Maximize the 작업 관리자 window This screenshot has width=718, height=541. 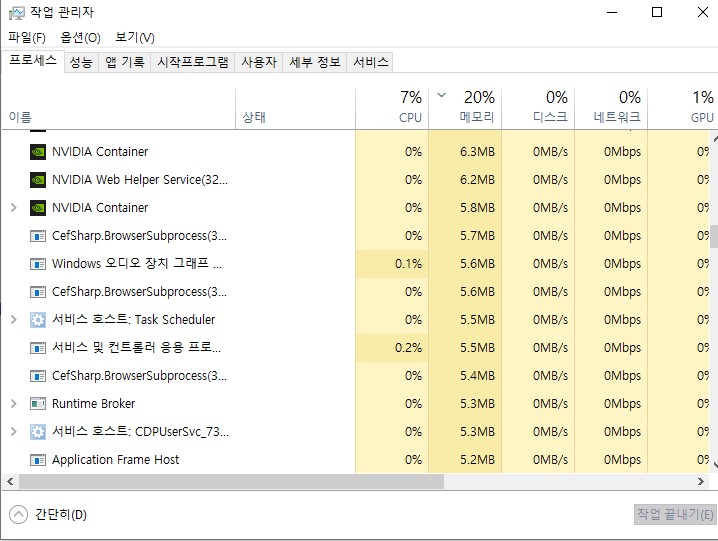pyautogui.click(x=657, y=12)
